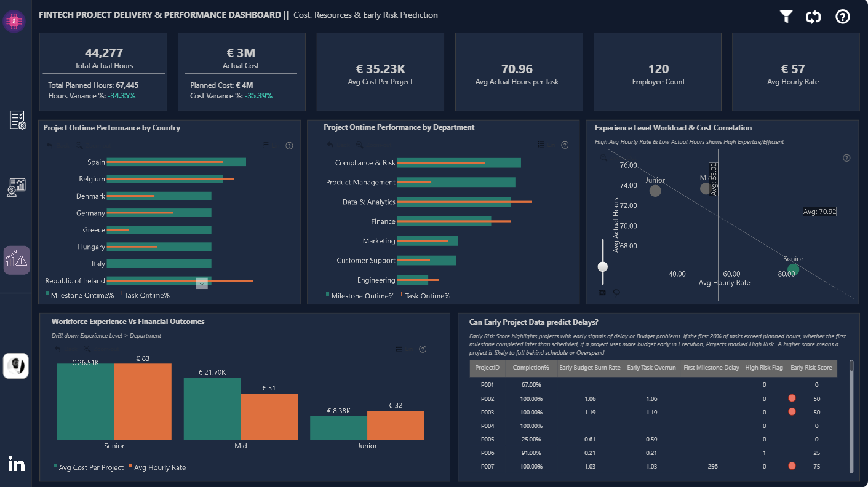Click the purple app logo at top left

[x=14, y=22]
